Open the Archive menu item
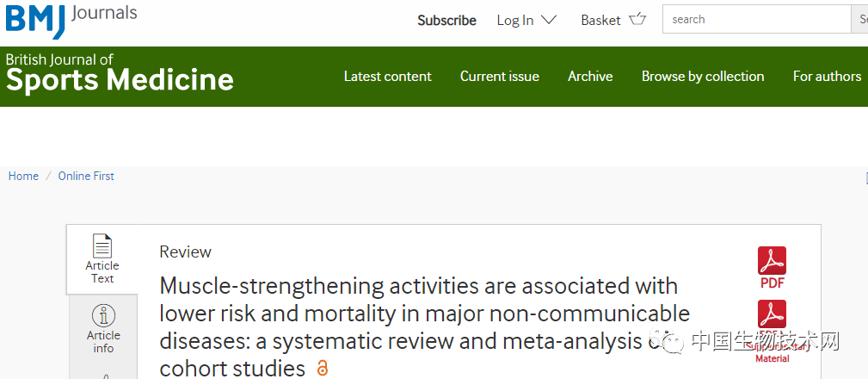The width and height of the screenshot is (868, 379). (x=590, y=76)
